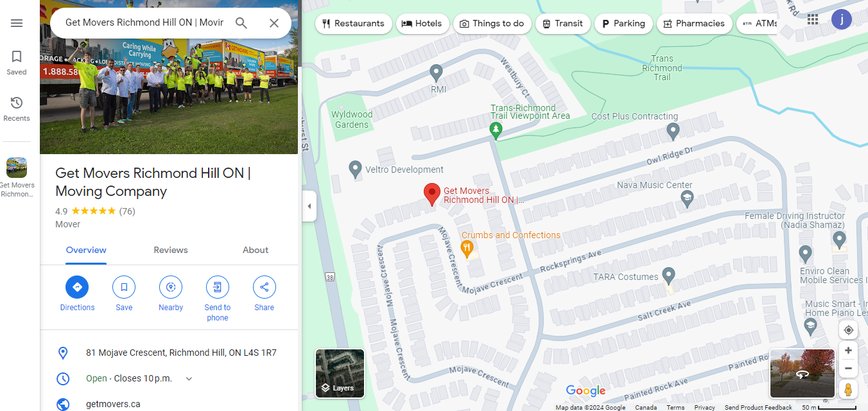Click the Pegman Street View icon

pos(848,389)
